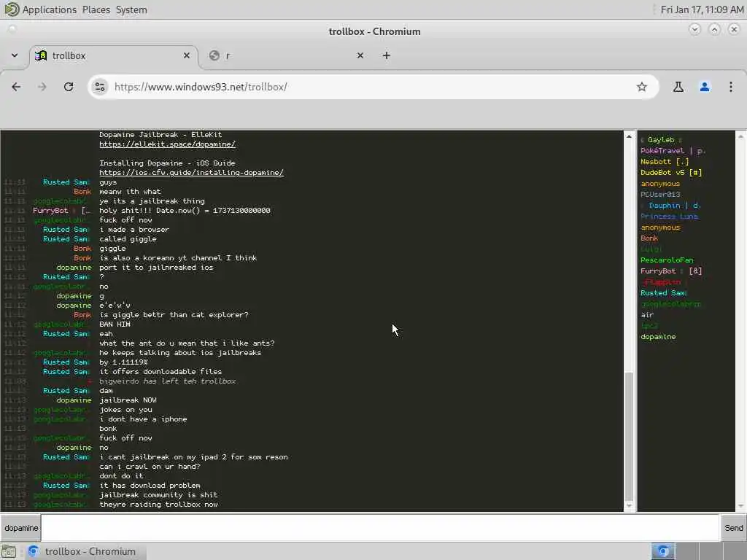Go back with the browser back arrow
The width and height of the screenshot is (747, 560).
click(16, 87)
